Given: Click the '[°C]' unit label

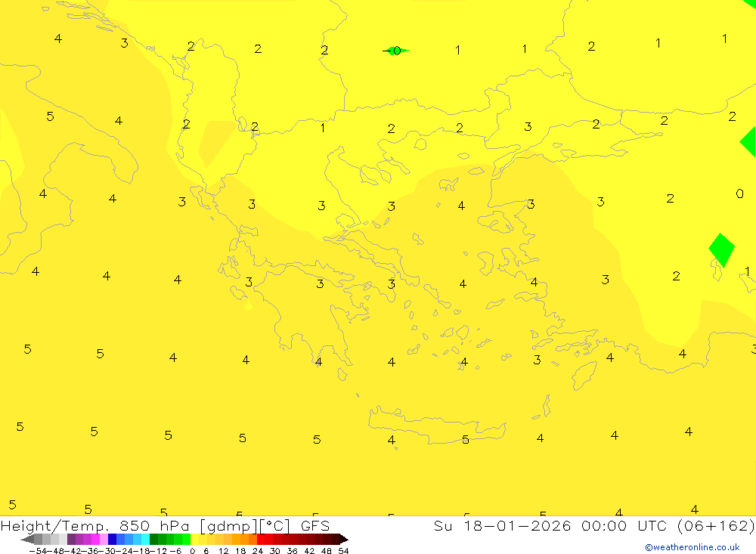Looking at the screenshot, I should tap(275, 526).
